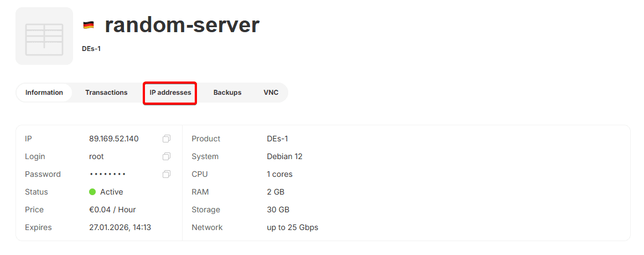
Task: Launch the VNC tab
Action: [x=271, y=93]
